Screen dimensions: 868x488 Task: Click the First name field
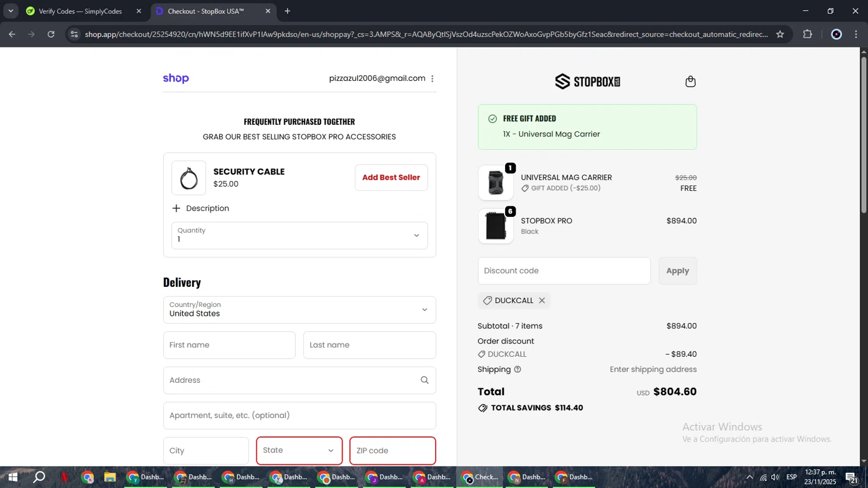point(229,345)
